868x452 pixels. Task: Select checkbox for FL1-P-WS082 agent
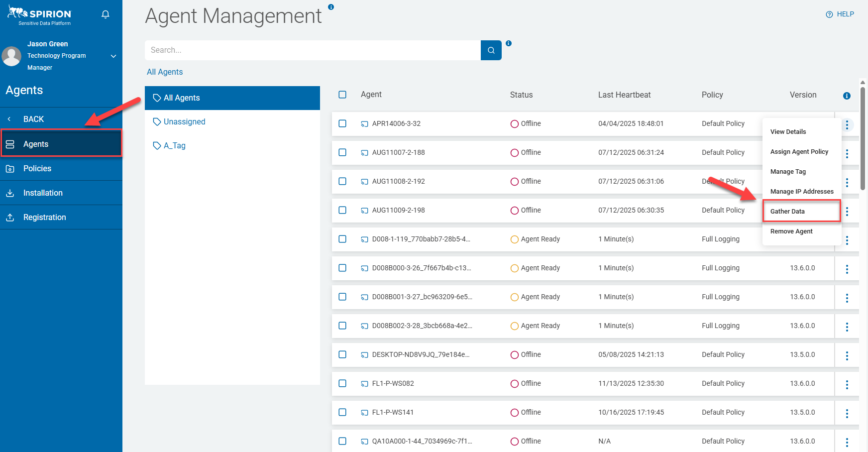click(342, 383)
